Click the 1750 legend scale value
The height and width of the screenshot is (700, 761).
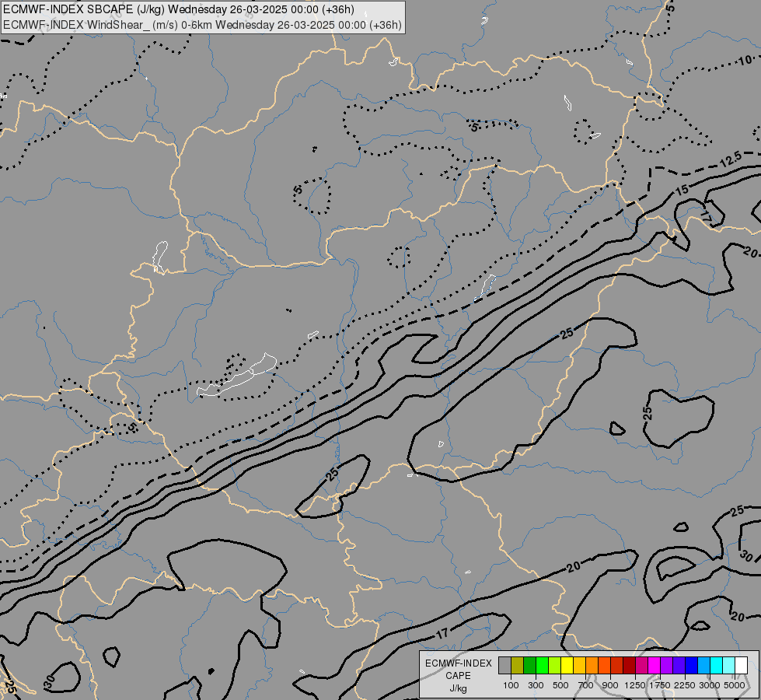point(660,685)
